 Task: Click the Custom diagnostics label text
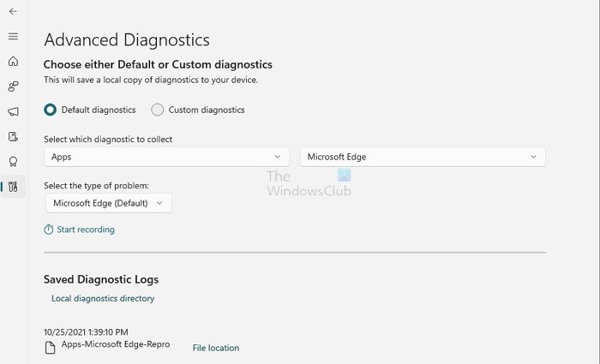[206, 110]
